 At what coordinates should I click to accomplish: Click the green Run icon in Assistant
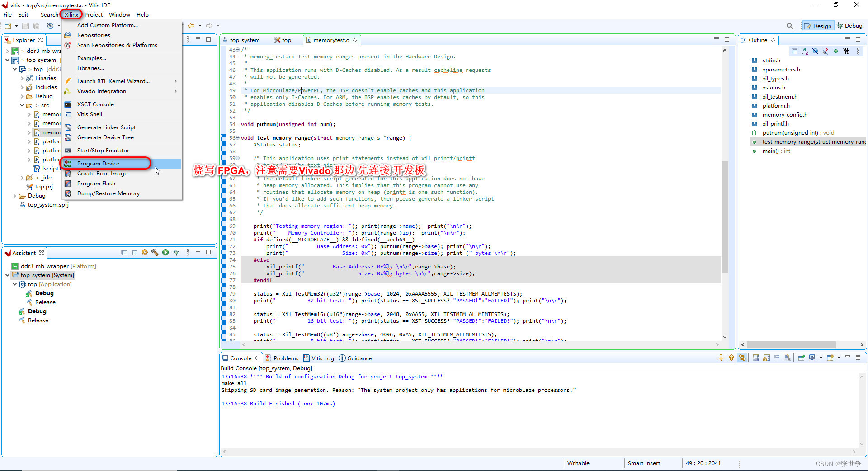[x=165, y=253]
